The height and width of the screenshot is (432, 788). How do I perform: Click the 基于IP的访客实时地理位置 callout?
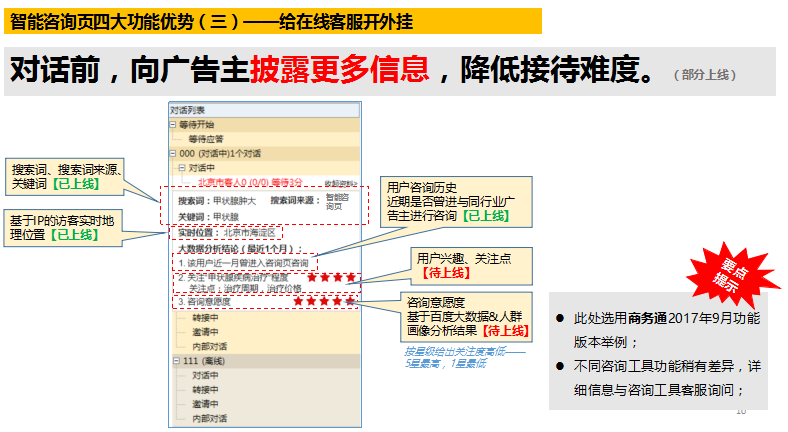63,228
